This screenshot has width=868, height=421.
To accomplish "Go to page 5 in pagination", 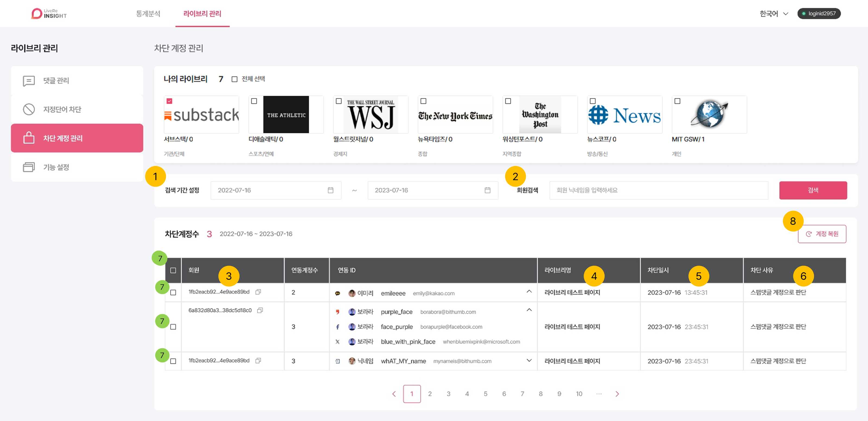I will tap(485, 394).
